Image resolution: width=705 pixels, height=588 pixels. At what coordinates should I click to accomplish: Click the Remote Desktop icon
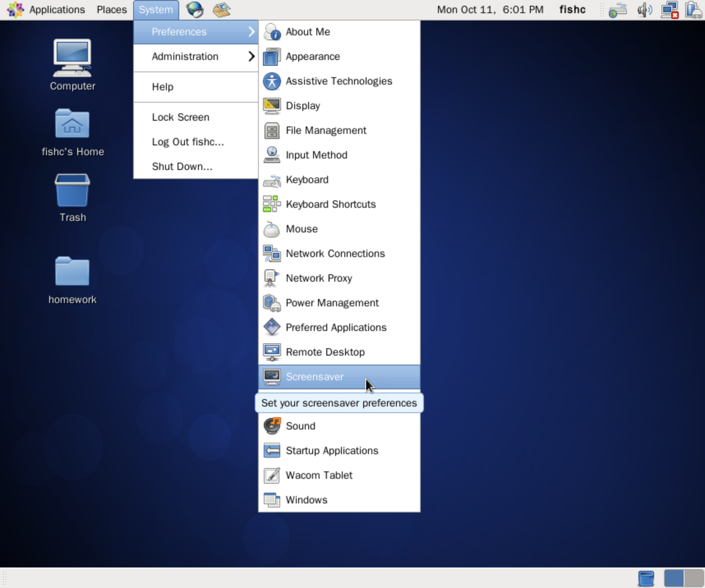(272, 352)
